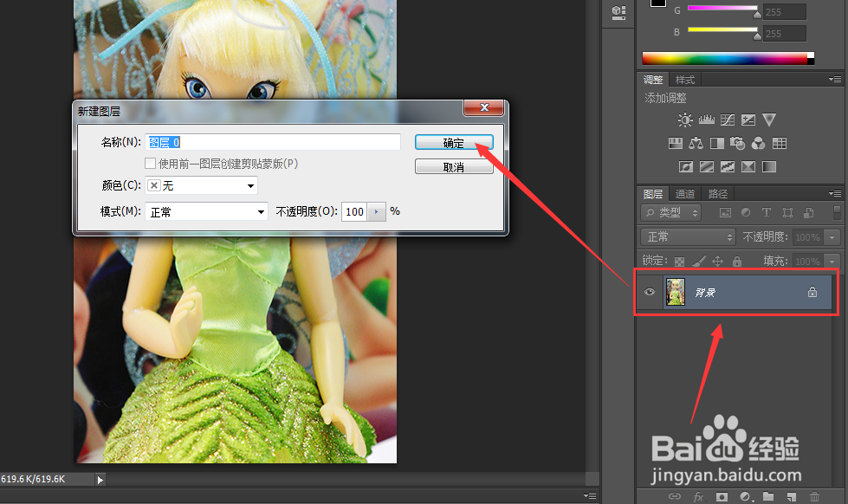Viewport: 848px width, 504px height.
Task: Filter layers by text using T icon
Action: tap(767, 212)
